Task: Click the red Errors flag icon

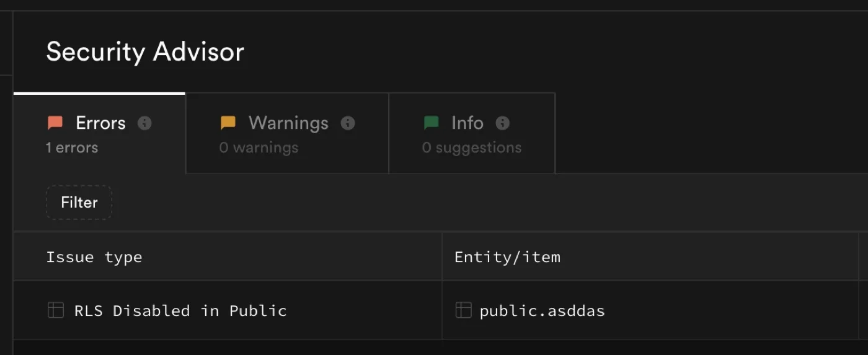Action: pos(55,123)
